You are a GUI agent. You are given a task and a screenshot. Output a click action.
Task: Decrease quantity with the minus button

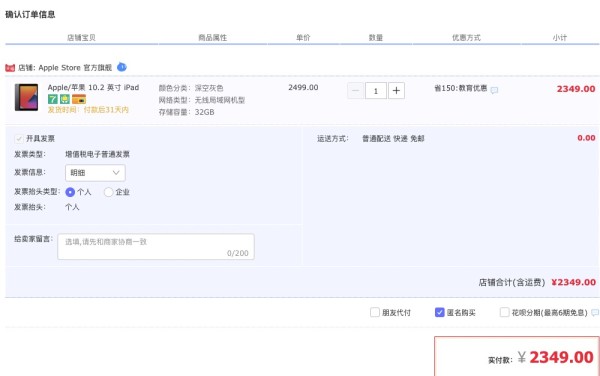pos(355,91)
